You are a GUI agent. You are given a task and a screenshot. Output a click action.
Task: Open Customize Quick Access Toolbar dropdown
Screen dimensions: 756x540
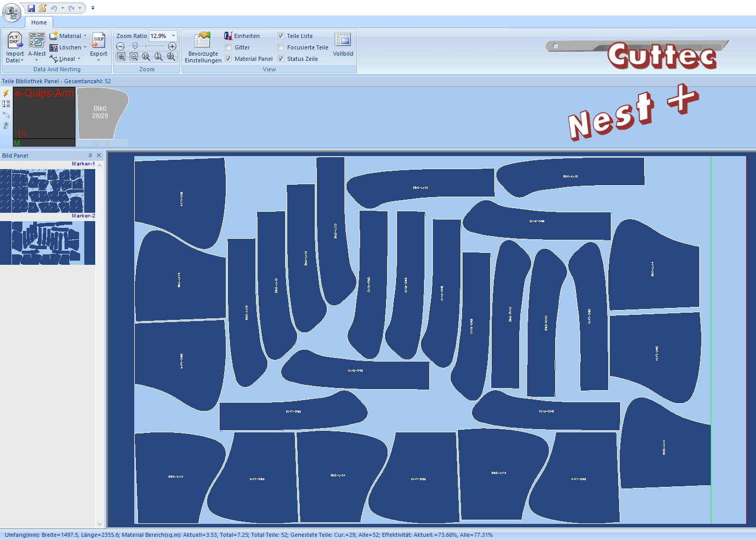tap(93, 8)
